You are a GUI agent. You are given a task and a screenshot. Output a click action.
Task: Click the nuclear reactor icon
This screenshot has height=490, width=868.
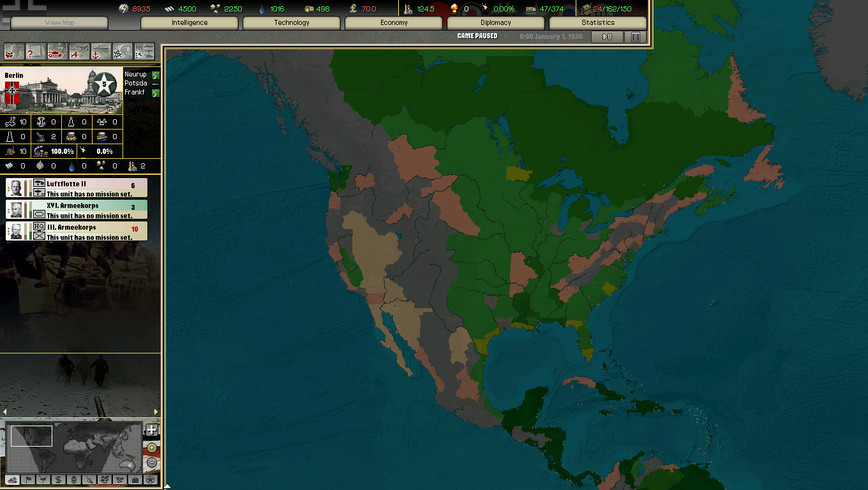click(x=102, y=121)
